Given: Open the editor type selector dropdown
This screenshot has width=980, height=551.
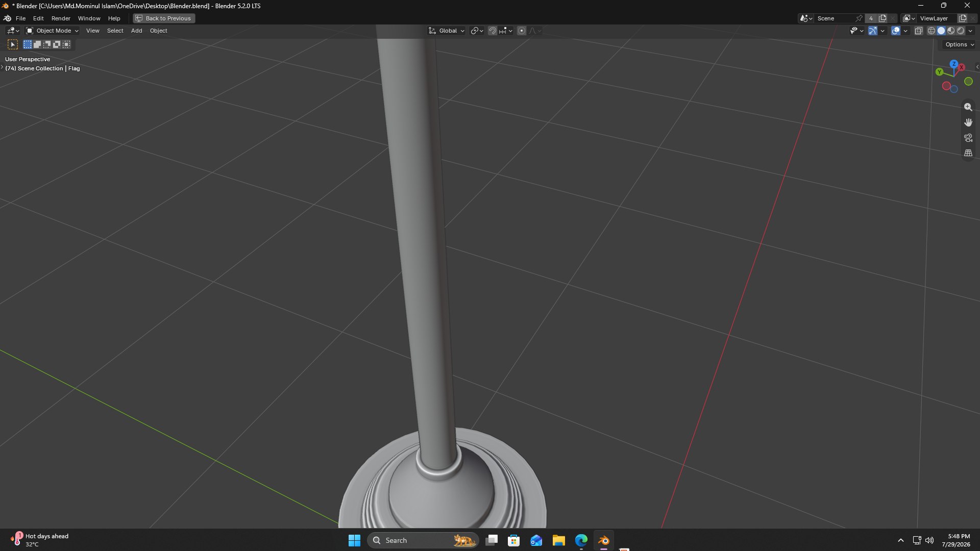Looking at the screenshot, I should pyautogui.click(x=13, y=31).
